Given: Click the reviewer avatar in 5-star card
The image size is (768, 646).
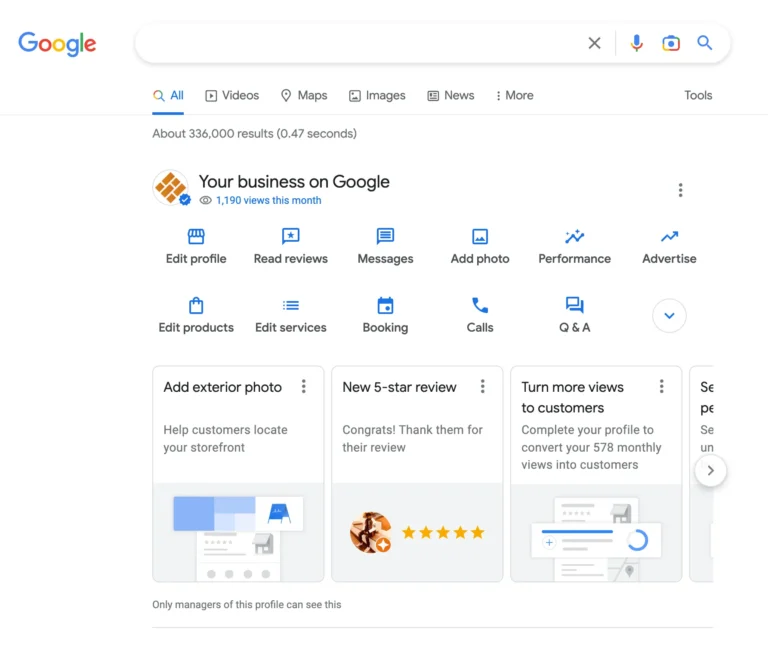Looking at the screenshot, I should tap(370, 532).
